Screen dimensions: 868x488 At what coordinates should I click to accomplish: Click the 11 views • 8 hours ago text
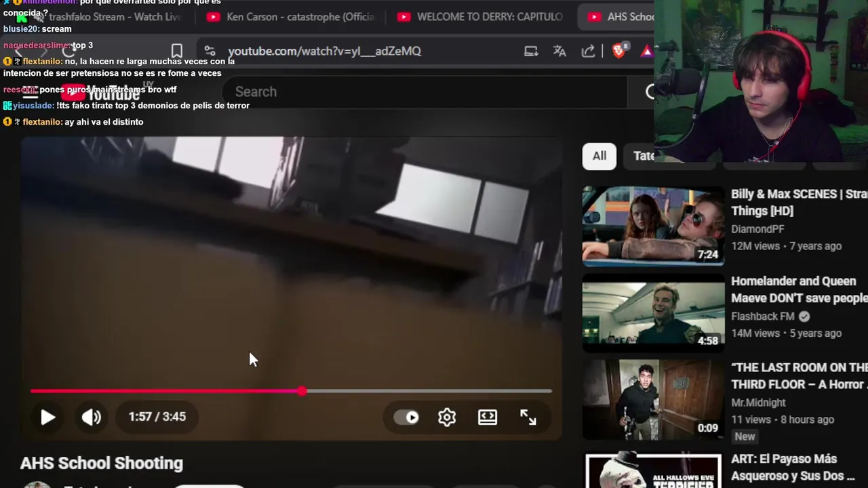[x=783, y=420]
